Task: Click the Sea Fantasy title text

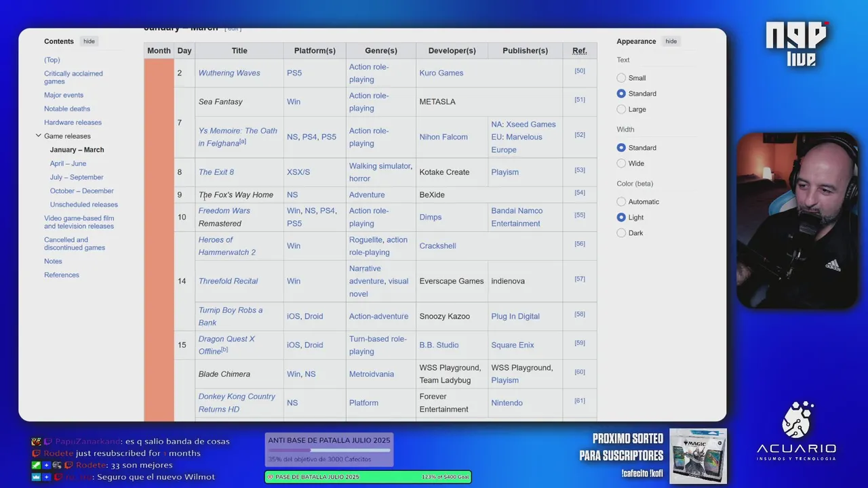Action: 220,102
